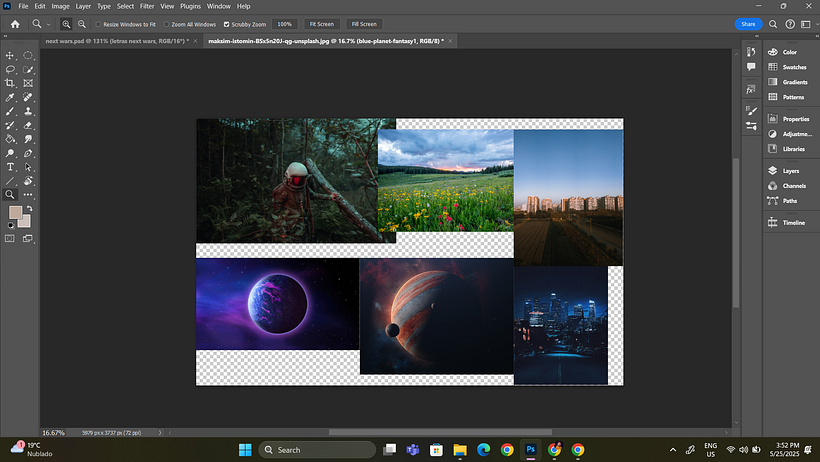Click the Fit Screen button
This screenshot has height=462, width=820.
point(322,24)
